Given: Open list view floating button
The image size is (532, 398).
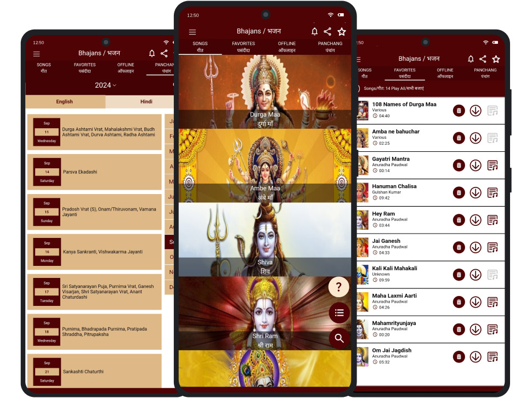Looking at the screenshot, I should pos(339,312).
